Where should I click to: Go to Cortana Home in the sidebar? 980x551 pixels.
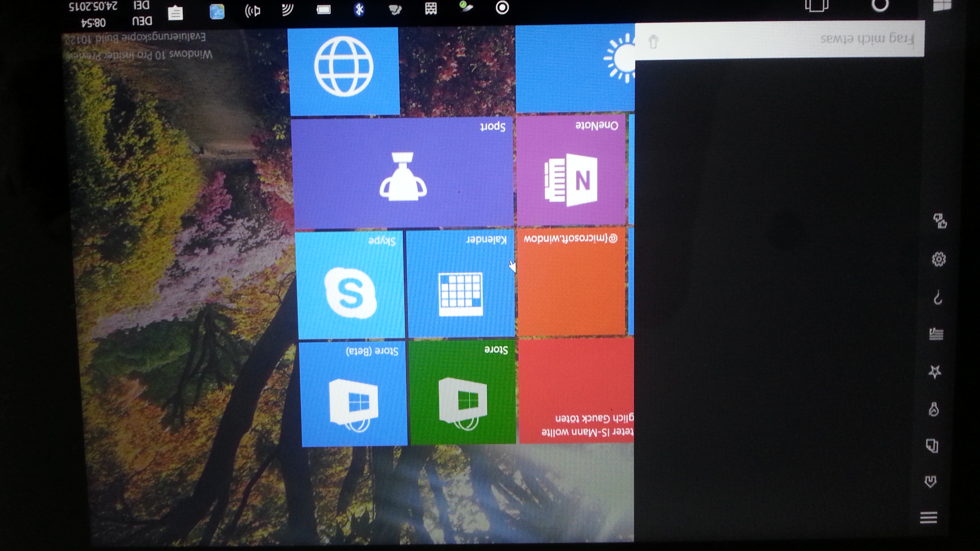pos(930,482)
